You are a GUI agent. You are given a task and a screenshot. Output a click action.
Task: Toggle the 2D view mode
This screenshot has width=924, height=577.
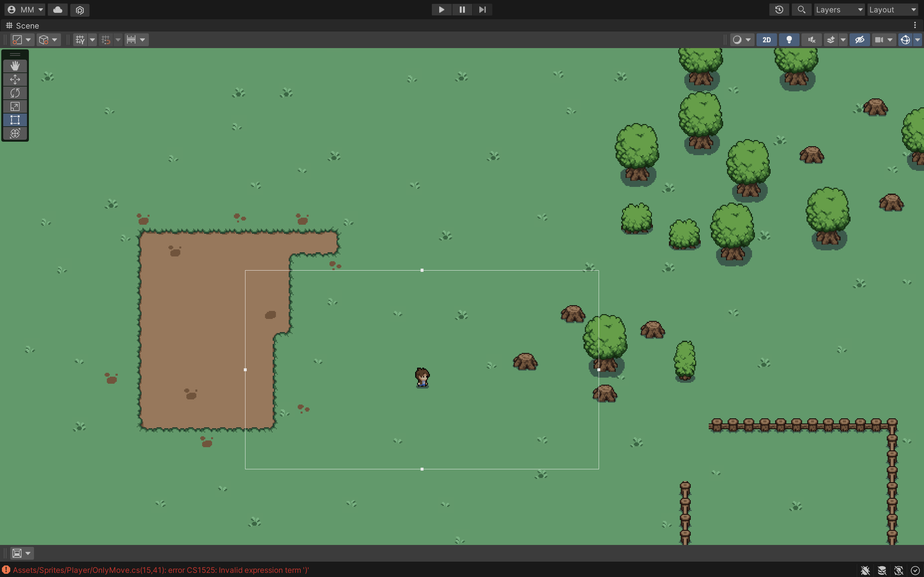[766, 40]
